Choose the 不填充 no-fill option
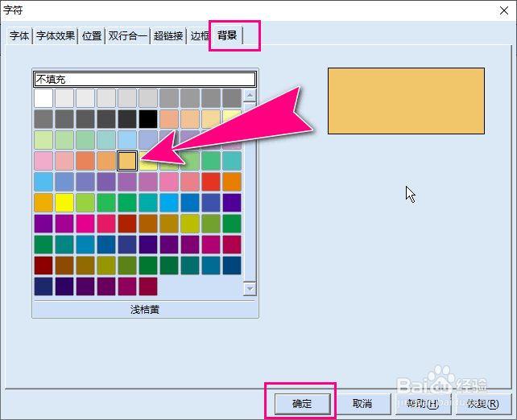Screen dimensions: 517x420 145,80
